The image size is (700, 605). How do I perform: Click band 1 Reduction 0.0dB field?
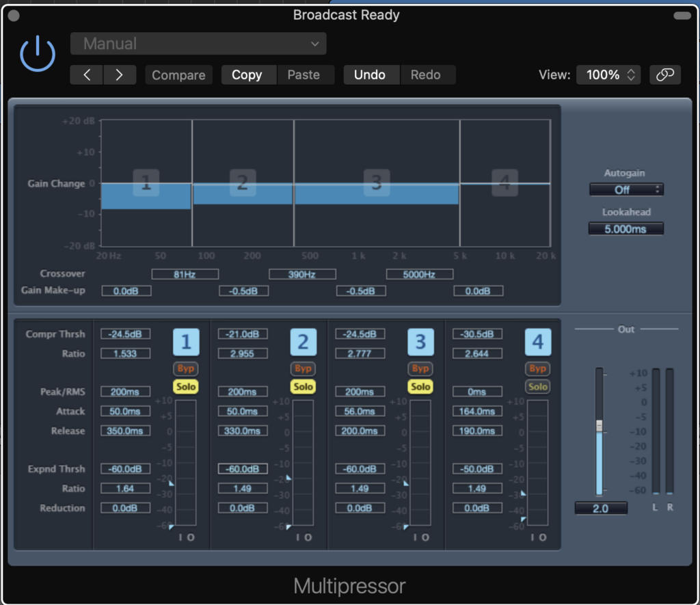[x=126, y=508]
